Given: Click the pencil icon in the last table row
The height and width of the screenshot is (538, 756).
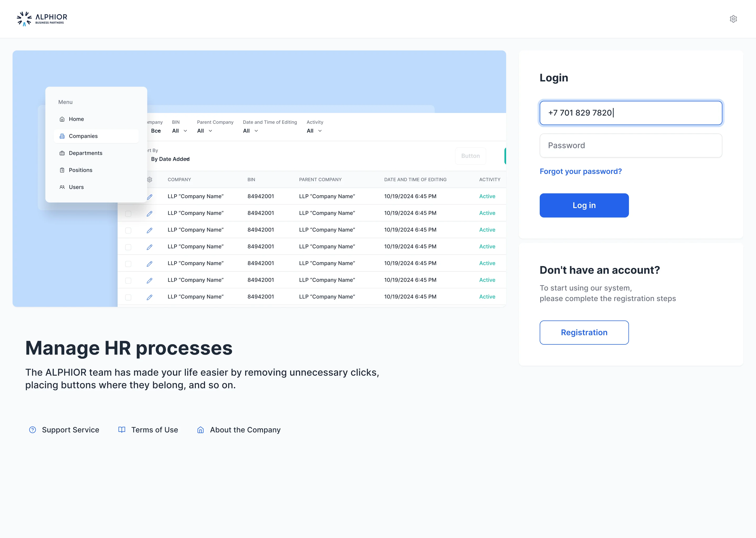Looking at the screenshot, I should [x=150, y=297].
